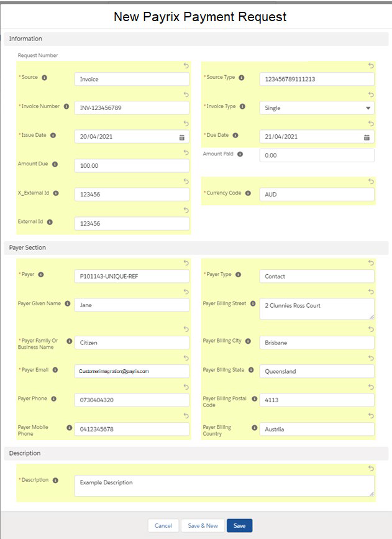
Task: Focus the Payer Billing Street text area
Action: (316, 308)
